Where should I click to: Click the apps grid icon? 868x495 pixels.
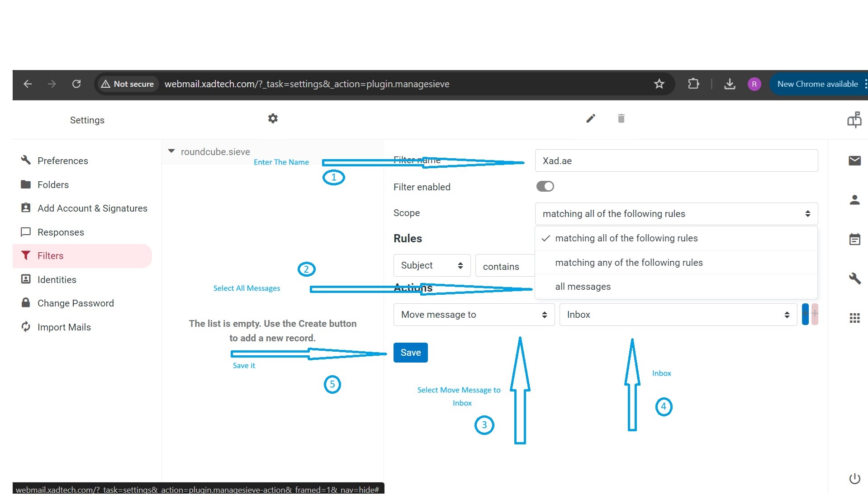(x=854, y=318)
